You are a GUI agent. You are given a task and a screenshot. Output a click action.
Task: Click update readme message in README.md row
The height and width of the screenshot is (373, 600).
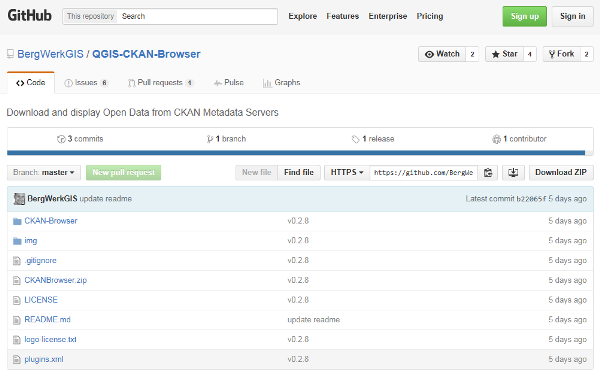pos(313,320)
